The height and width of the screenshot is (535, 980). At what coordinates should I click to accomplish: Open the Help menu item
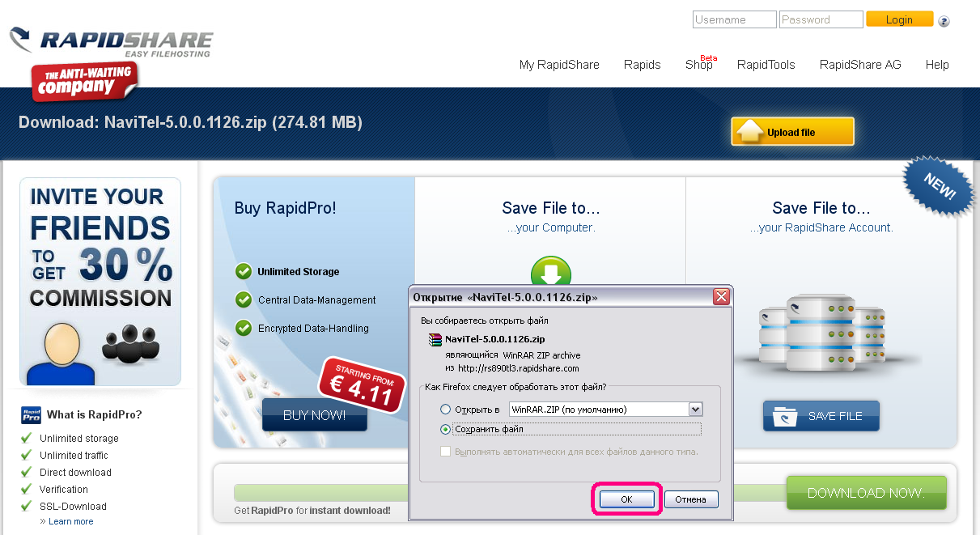(x=937, y=65)
